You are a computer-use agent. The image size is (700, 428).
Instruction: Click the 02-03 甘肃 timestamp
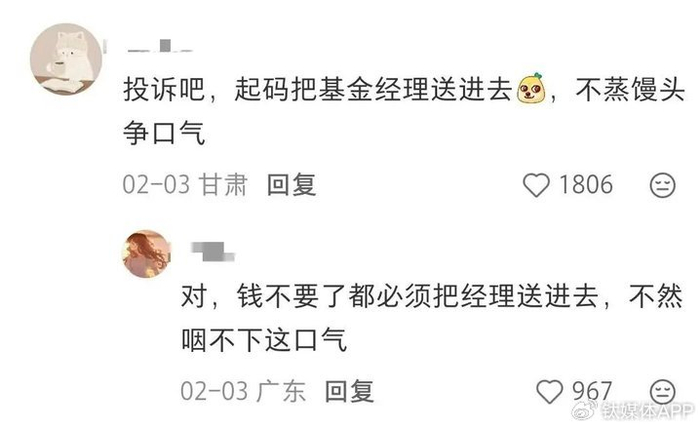coord(185,185)
